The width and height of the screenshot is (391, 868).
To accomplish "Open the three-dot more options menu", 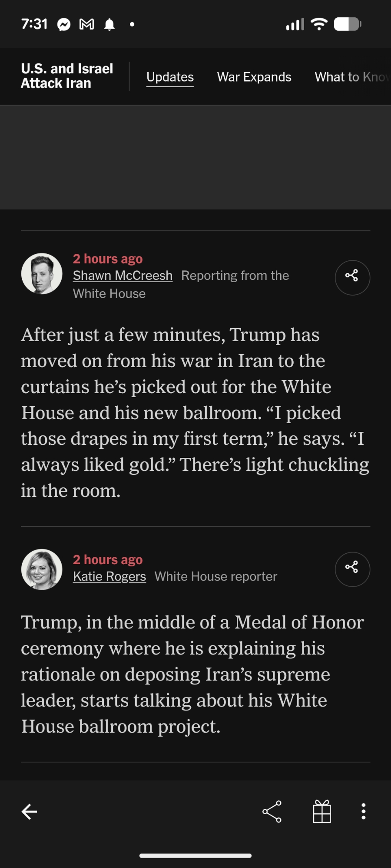I will point(363,811).
